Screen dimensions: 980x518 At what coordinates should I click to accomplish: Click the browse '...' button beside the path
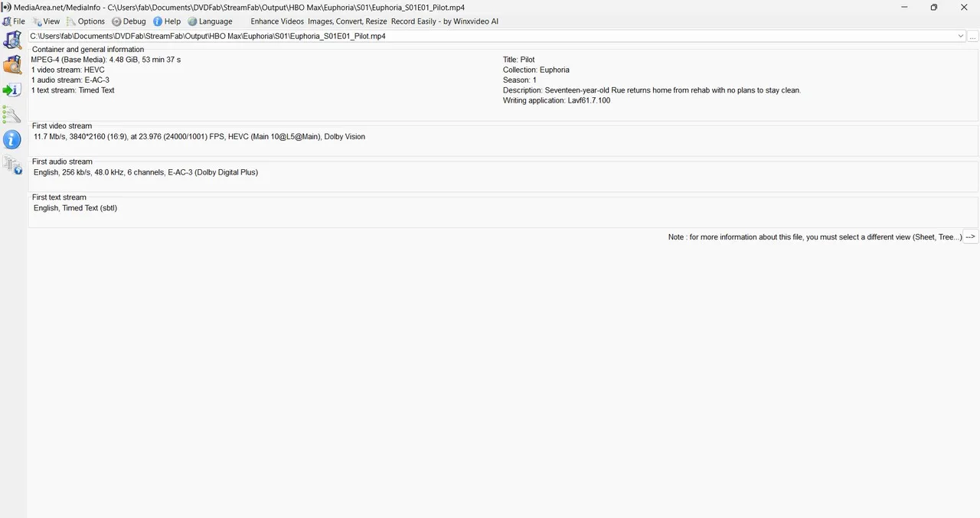pyautogui.click(x=974, y=36)
